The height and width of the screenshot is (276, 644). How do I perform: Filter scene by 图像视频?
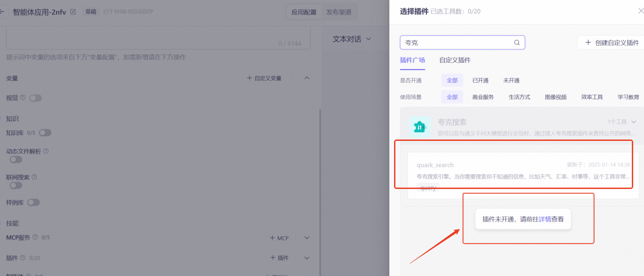(x=556, y=97)
